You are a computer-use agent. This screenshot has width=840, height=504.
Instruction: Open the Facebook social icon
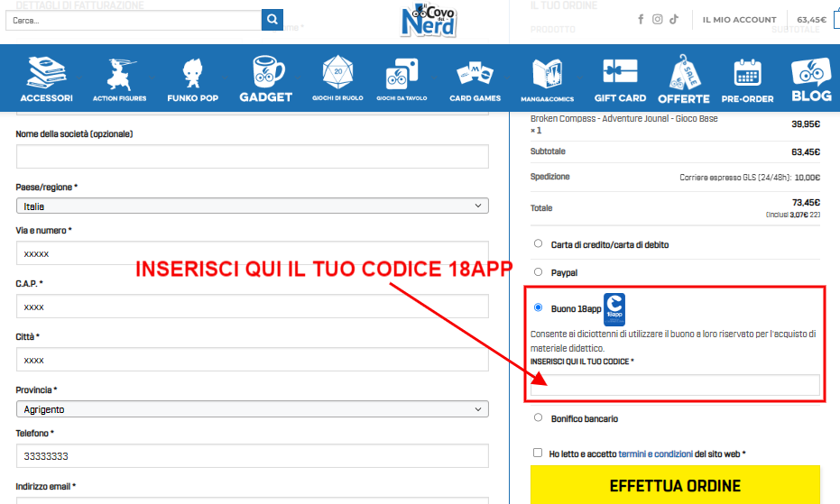point(641,19)
